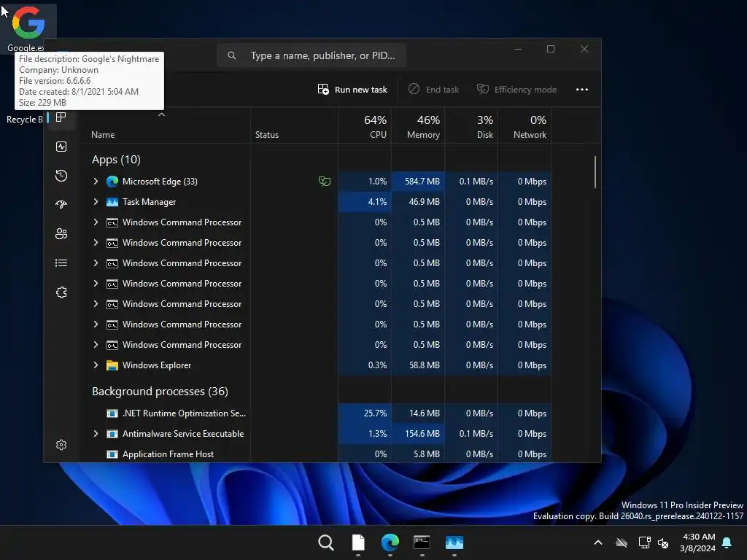Click the .NET Runtime Optimization process icon
This screenshot has width=747, height=560.
click(112, 413)
